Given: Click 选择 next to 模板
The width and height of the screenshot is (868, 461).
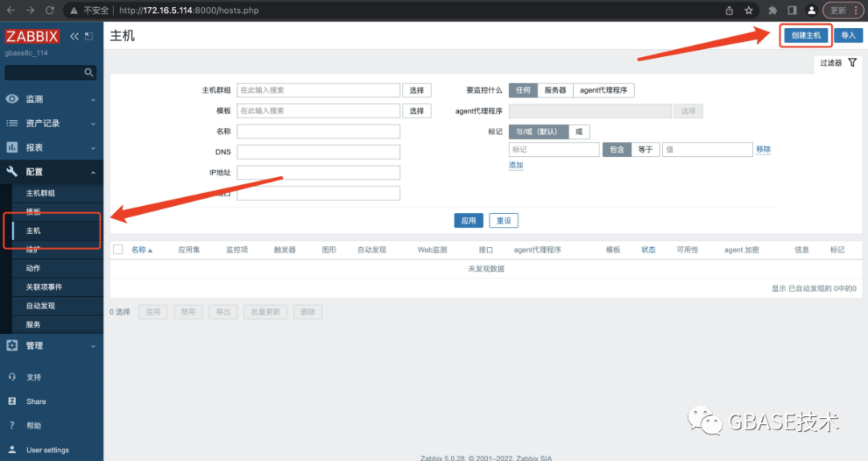Looking at the screenshot, I should pyautogui.click(x=417, y=111).
